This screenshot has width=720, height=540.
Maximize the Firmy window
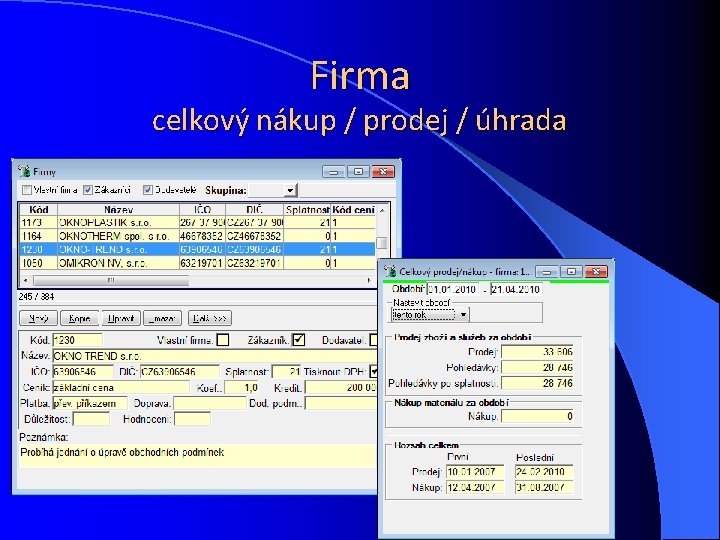tap(359, 171)
